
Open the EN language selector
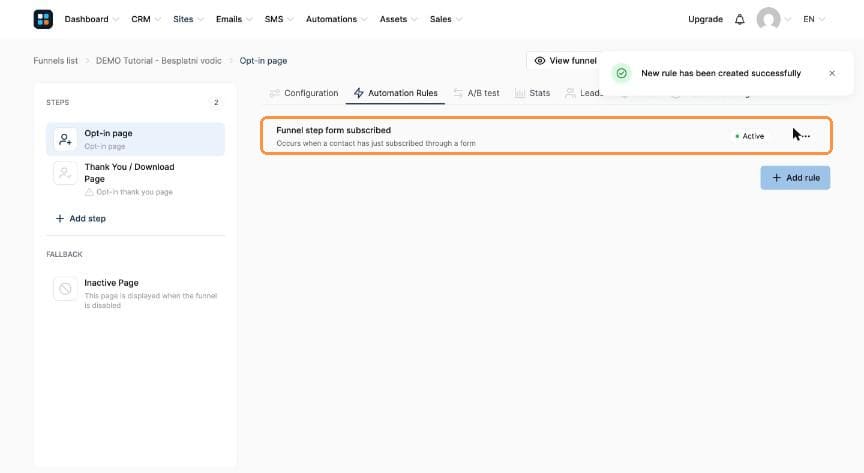[813, 19]
